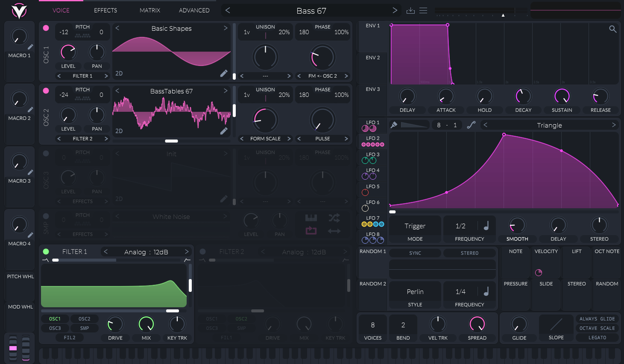624x364 pixels.
Task: Click the Bass 67 preset name
Action: click(311, 11)
